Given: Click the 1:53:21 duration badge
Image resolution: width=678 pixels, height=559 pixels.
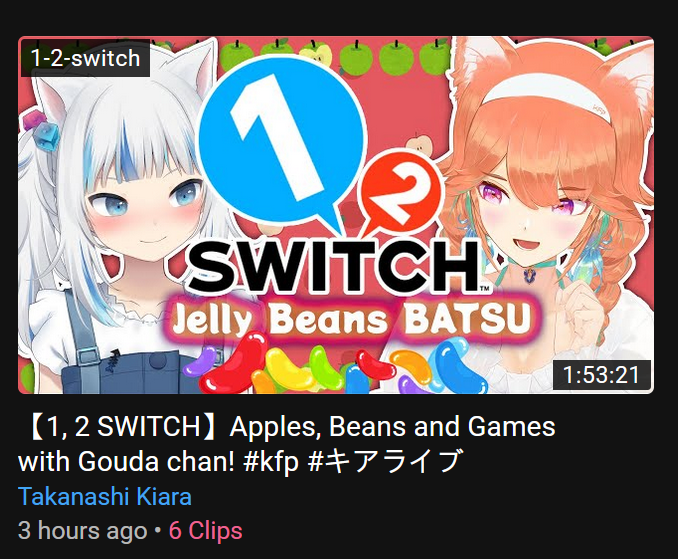Looking at the screenshot, I should 601,374.
